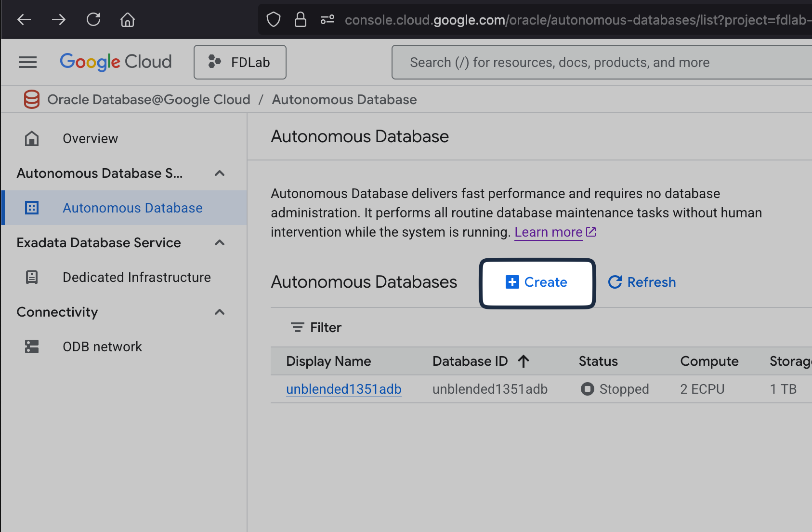Reload the page with the refresh icon
This screenshot has width=812, height=532.
pos(93,20)
